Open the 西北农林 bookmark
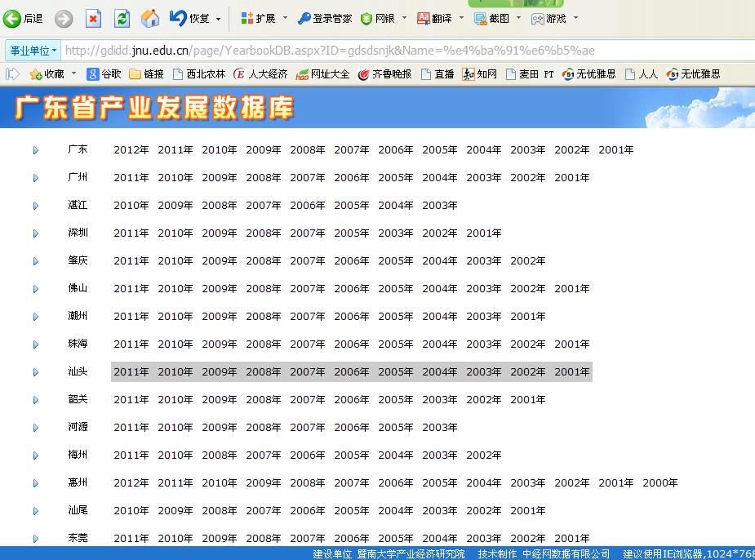This screenshot has height=560, width=755. click(199, 74)
